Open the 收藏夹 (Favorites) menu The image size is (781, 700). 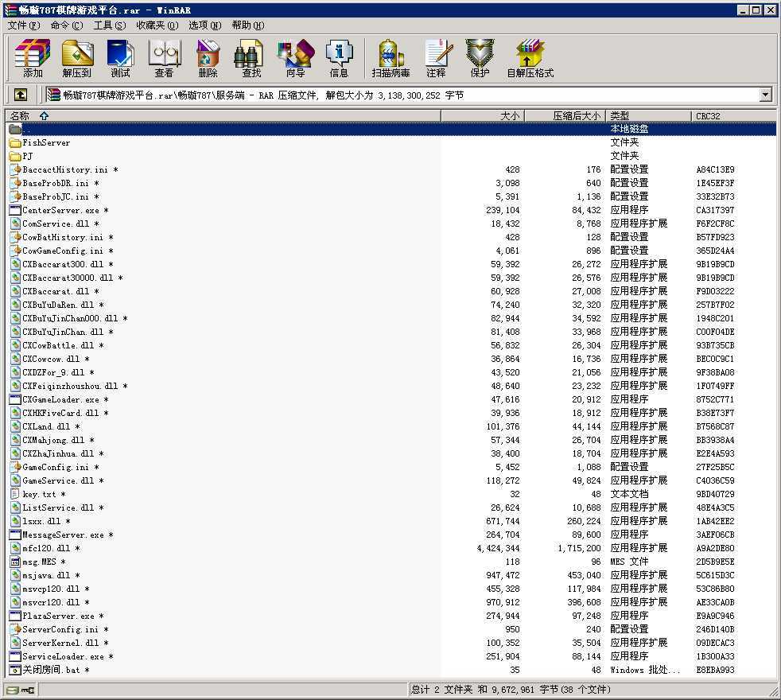click(x=157, y=25)
